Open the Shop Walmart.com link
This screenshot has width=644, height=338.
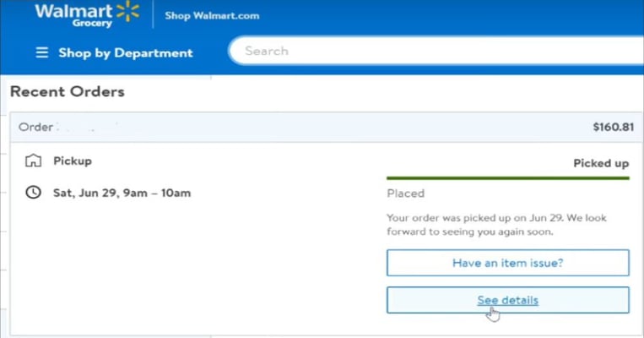(x=212, y=16)
